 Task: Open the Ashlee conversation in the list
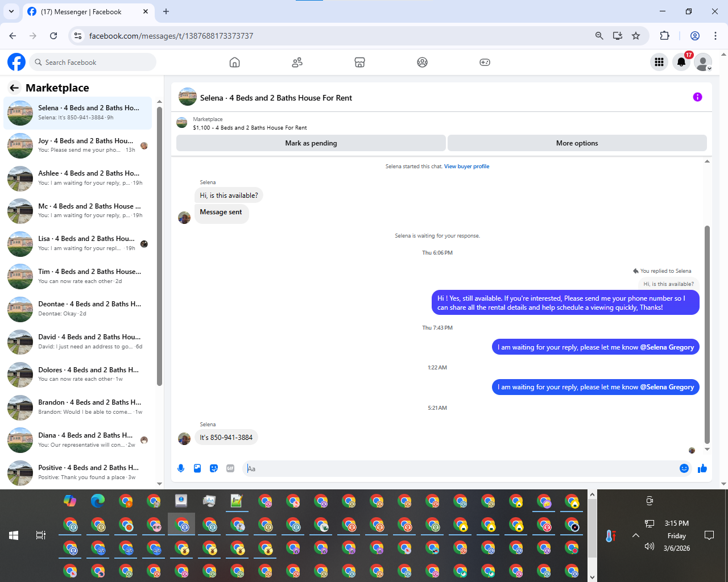tap(78, 178)
